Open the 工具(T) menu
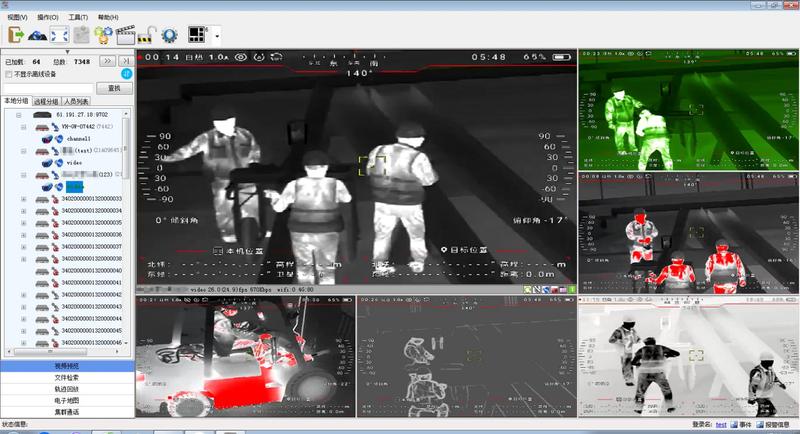The height and width of the screenshot is (434, 800). (x=79, y=17)
